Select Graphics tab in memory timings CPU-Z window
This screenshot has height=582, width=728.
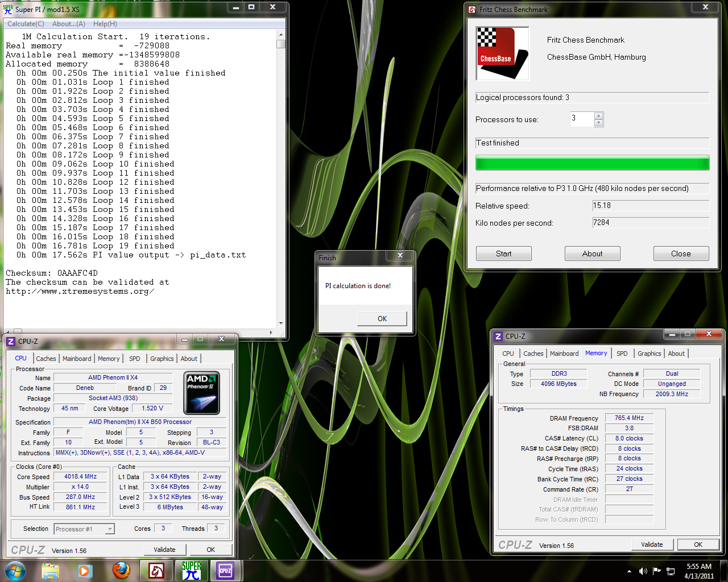[650, 354]
